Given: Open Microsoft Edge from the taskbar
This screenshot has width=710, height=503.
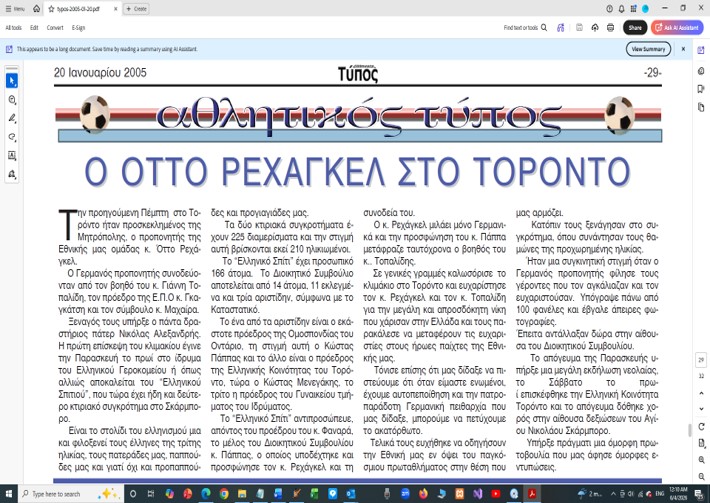Looking at the screenshot, I should pos(206,493).
